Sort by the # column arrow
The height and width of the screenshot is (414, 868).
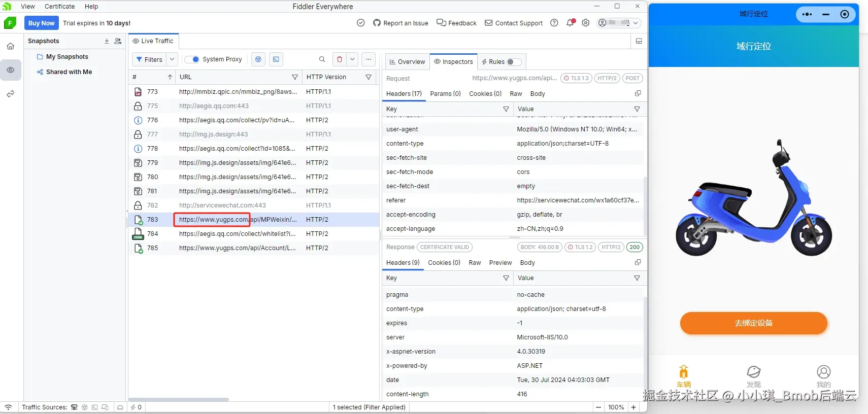point(170,77)
